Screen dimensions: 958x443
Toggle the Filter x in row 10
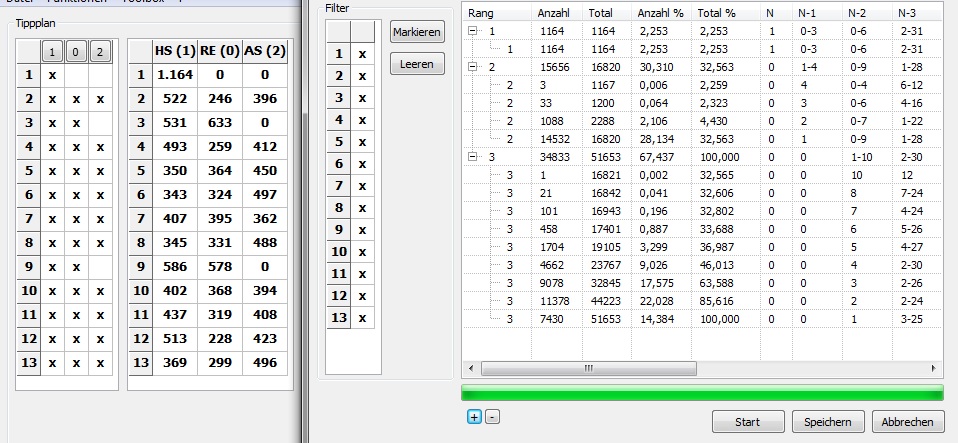click(362, 252)
